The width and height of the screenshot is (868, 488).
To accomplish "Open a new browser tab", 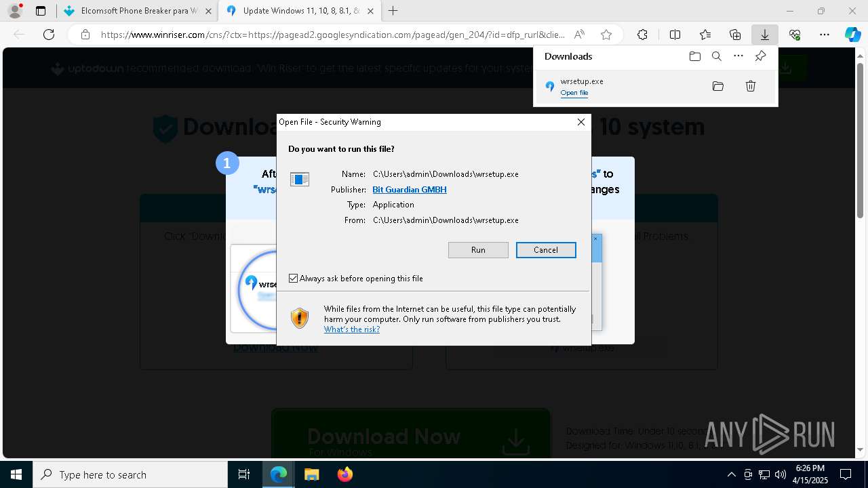I will pyautogui.click(x=393, y=11).
